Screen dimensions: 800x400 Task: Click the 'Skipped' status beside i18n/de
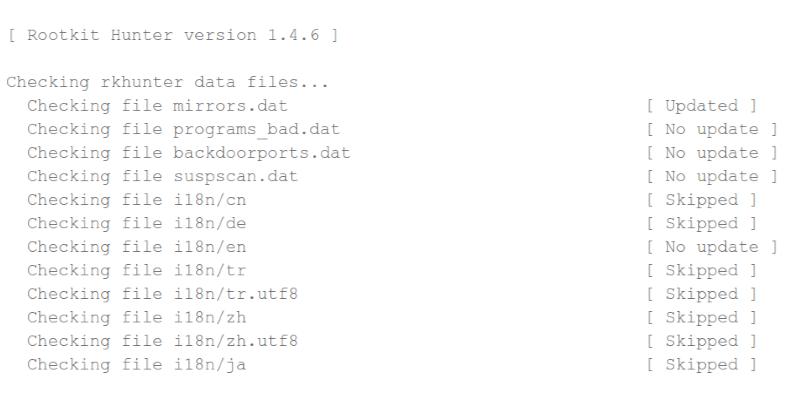coord(701,223)
